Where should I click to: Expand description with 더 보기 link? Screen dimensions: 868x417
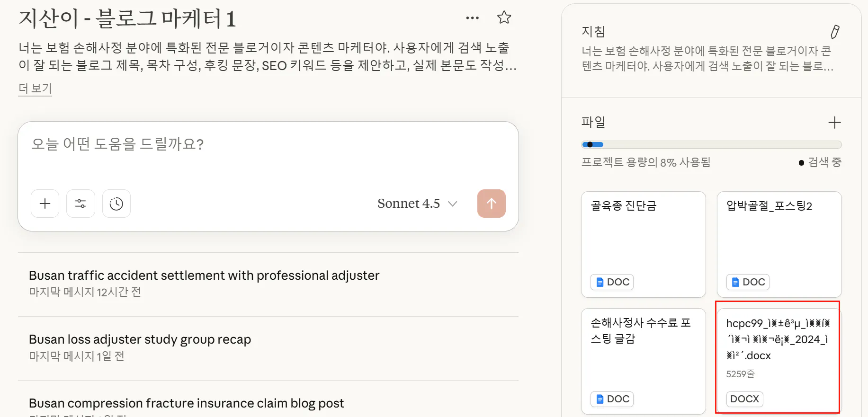click(35, 89)
